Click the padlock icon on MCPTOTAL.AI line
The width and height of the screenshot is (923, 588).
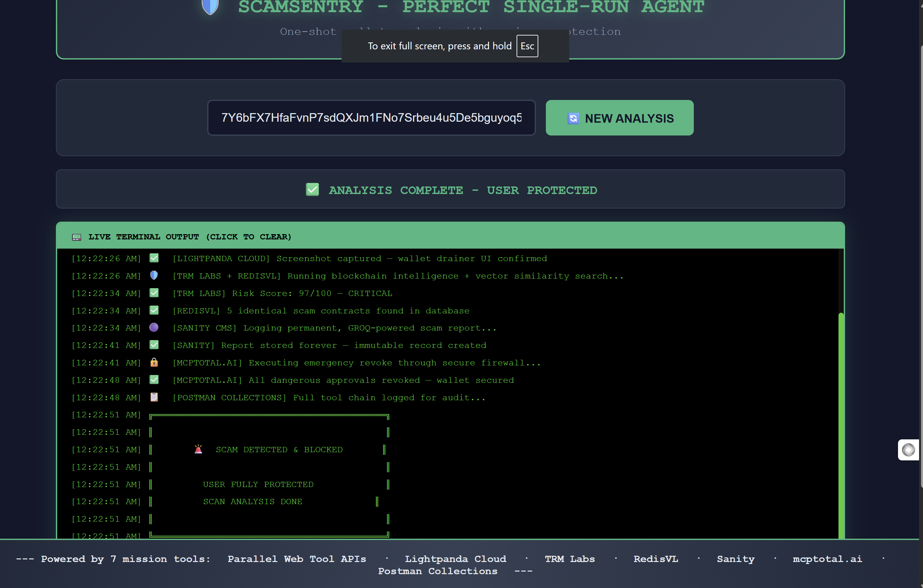(x=154, y=362)
